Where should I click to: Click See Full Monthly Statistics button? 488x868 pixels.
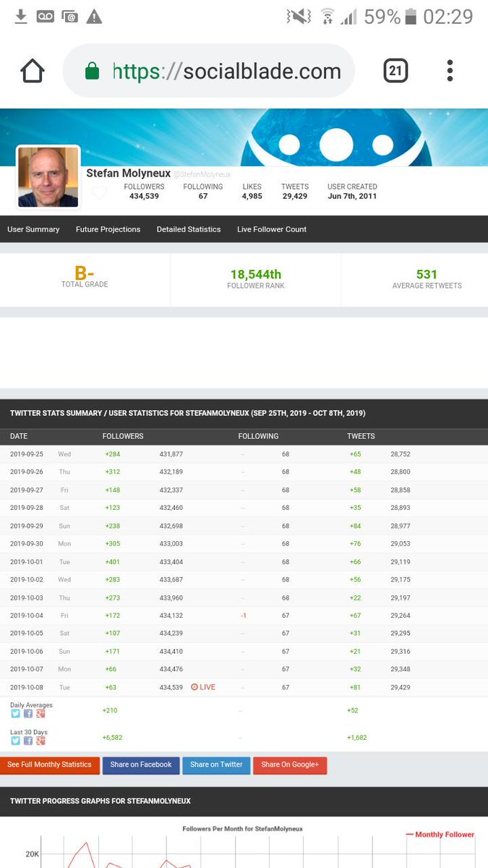pyautogui.click(x=50, y=765)
